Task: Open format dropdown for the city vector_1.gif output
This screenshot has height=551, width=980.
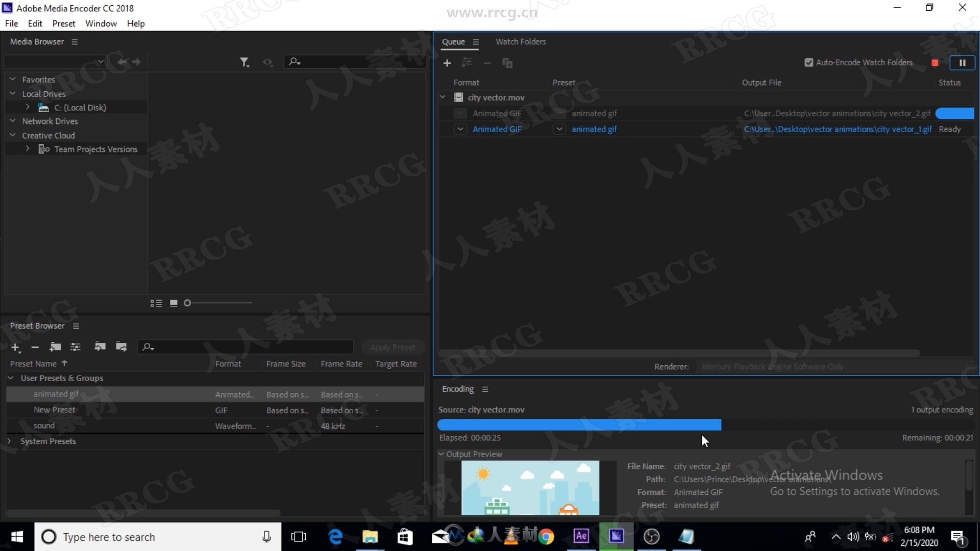Action: 460,129
